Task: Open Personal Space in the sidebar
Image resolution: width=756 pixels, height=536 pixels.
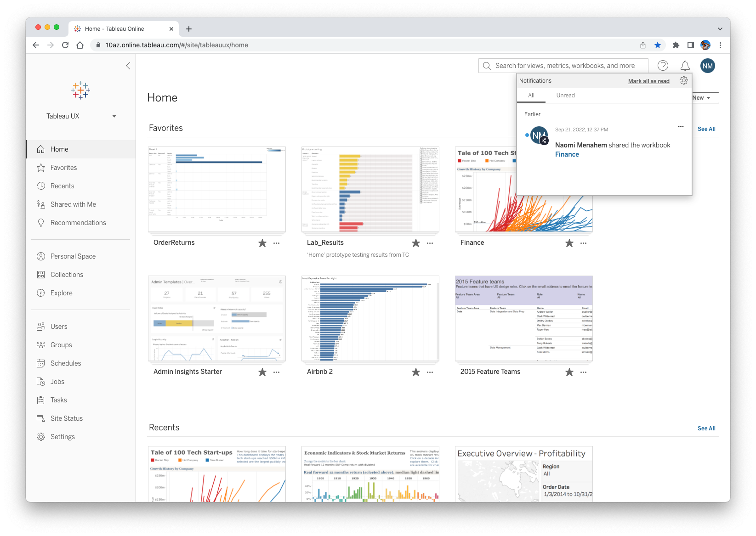Action: [81, 256]
